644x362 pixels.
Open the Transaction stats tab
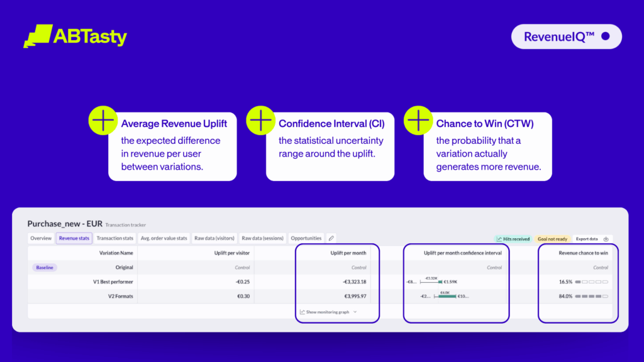point(115,238)
